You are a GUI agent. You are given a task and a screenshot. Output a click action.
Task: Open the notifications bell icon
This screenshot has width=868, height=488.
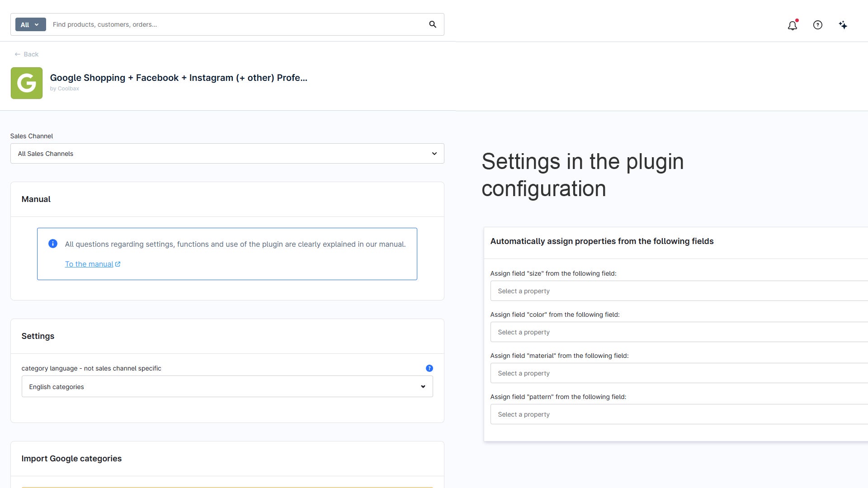(793, 25)
